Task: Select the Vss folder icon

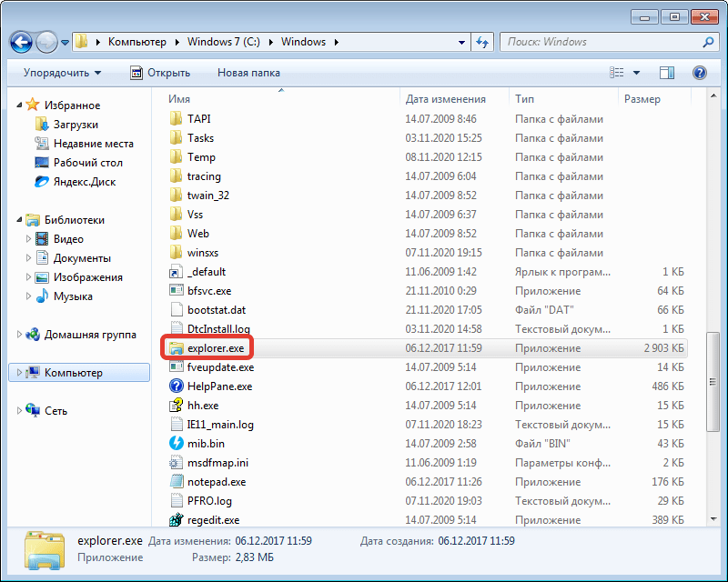Action: tap(176, 214)
